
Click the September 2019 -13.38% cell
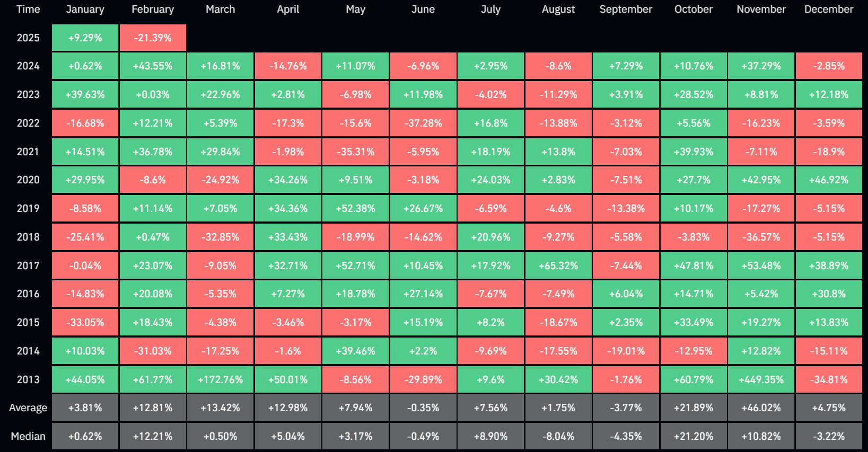(626, 208)
